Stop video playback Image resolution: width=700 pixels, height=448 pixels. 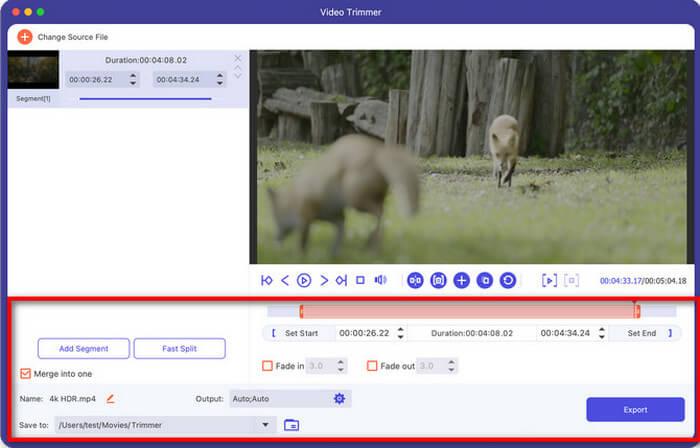360,281
